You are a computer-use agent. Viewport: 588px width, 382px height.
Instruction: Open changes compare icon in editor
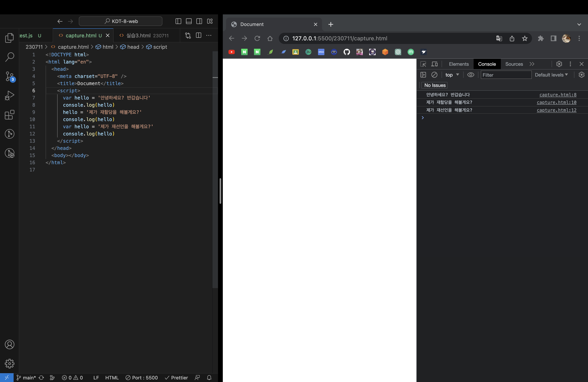(x=188, y=36)
